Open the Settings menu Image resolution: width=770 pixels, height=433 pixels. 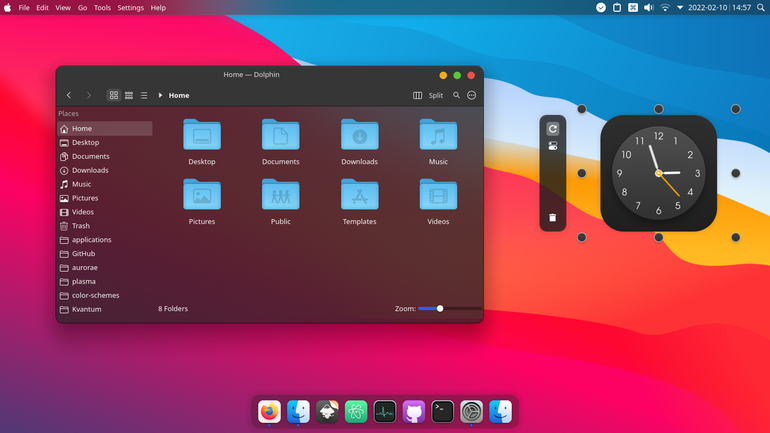click(x=130, y=7)
